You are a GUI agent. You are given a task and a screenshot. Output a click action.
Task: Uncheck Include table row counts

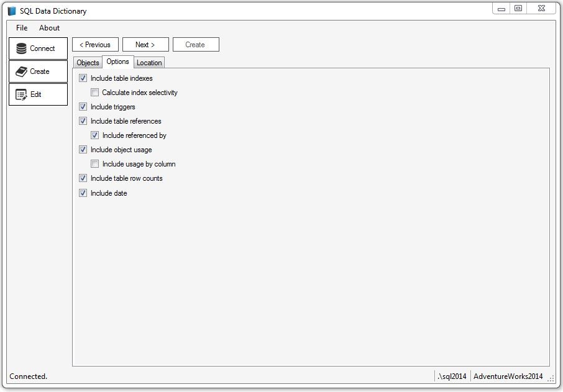83,178
